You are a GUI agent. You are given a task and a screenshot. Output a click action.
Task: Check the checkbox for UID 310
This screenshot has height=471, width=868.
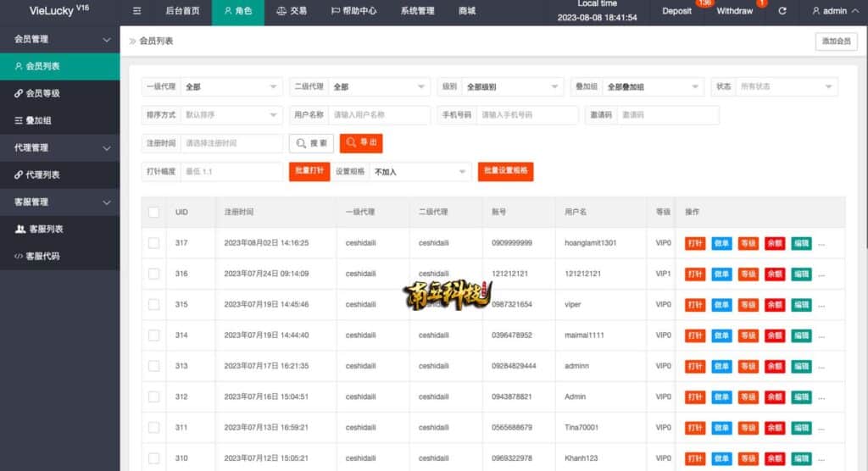click(153, 458)
